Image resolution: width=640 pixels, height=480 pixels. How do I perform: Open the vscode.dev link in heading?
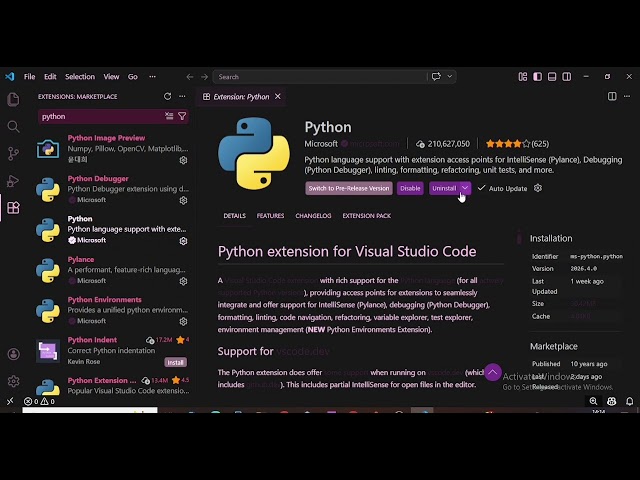[302, 351]
